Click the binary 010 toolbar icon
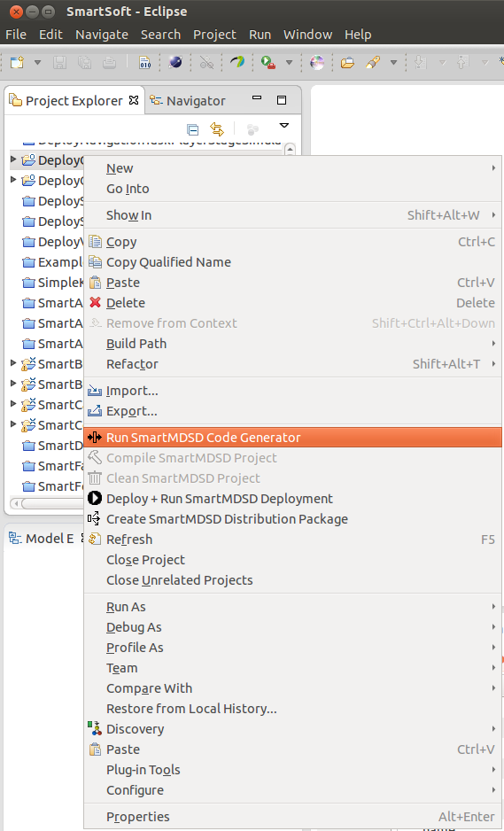 (144, 63)
